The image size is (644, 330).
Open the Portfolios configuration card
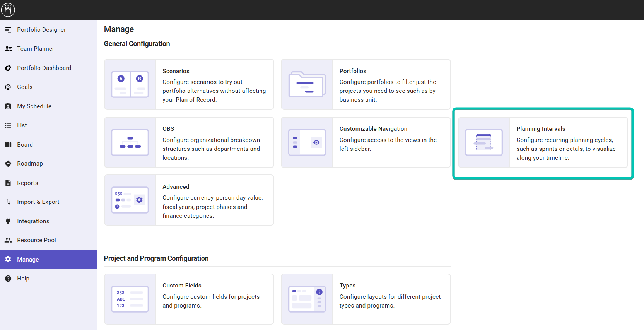coord(366,84)
